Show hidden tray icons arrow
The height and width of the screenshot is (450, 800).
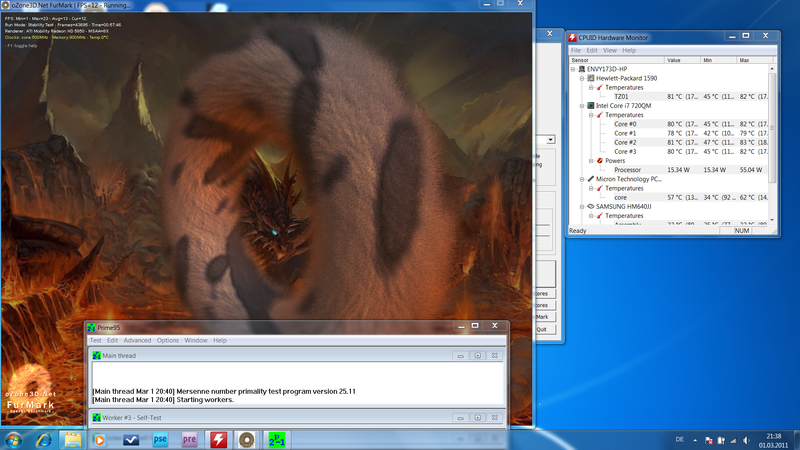(695, 440)
